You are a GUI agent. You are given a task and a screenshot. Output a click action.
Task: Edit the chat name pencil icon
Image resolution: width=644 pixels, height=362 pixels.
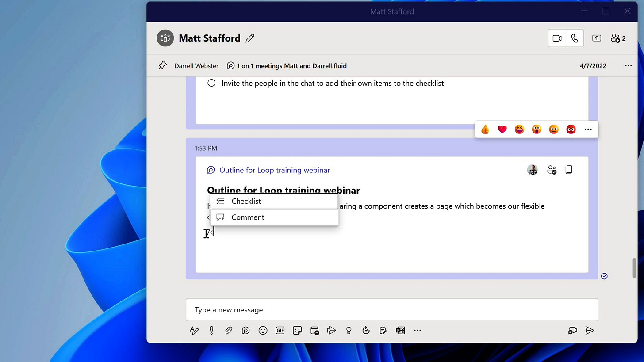point(250,38)
